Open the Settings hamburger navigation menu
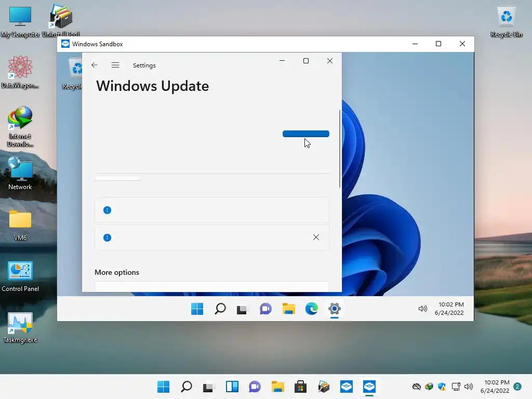 coord(115,65)
